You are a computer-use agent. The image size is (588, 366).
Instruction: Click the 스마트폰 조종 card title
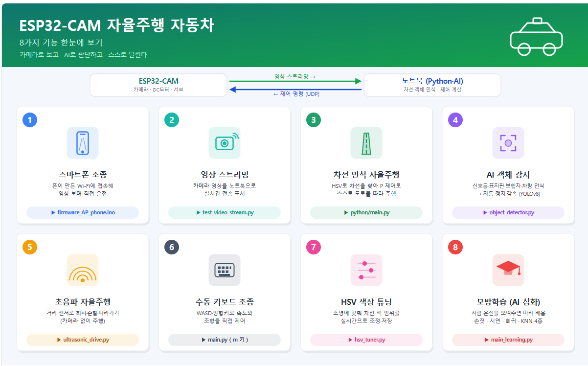coord(83,175)
